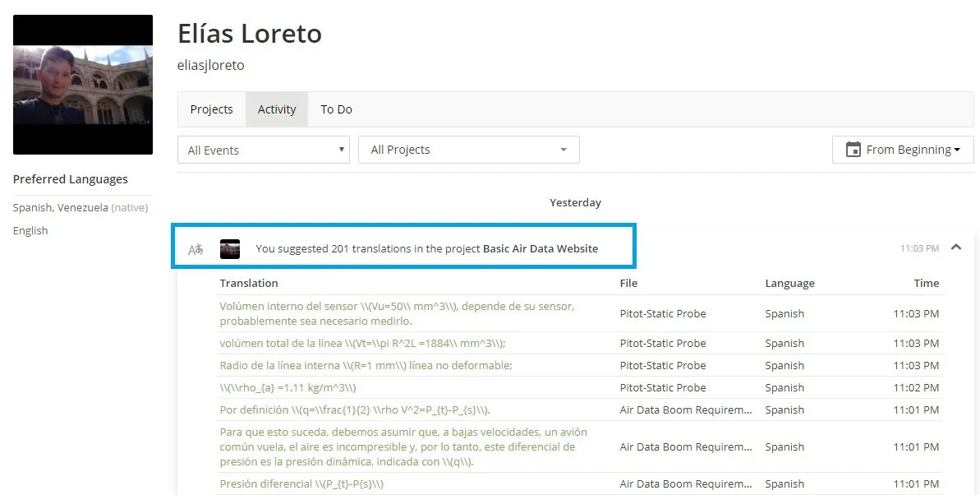Click the 11:02 PM time cell
Image resolution: width=980 pixels, height=495 pixels.
coord(916,388)
